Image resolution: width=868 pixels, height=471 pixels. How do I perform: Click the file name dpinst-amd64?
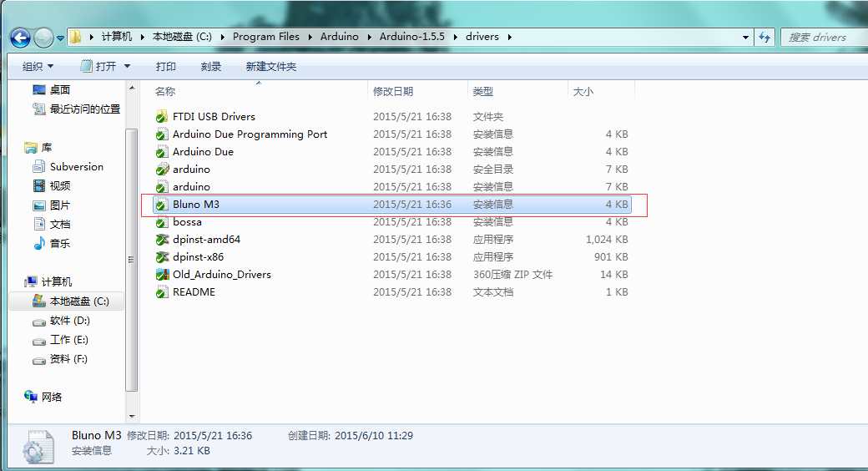tap(206, 240)
